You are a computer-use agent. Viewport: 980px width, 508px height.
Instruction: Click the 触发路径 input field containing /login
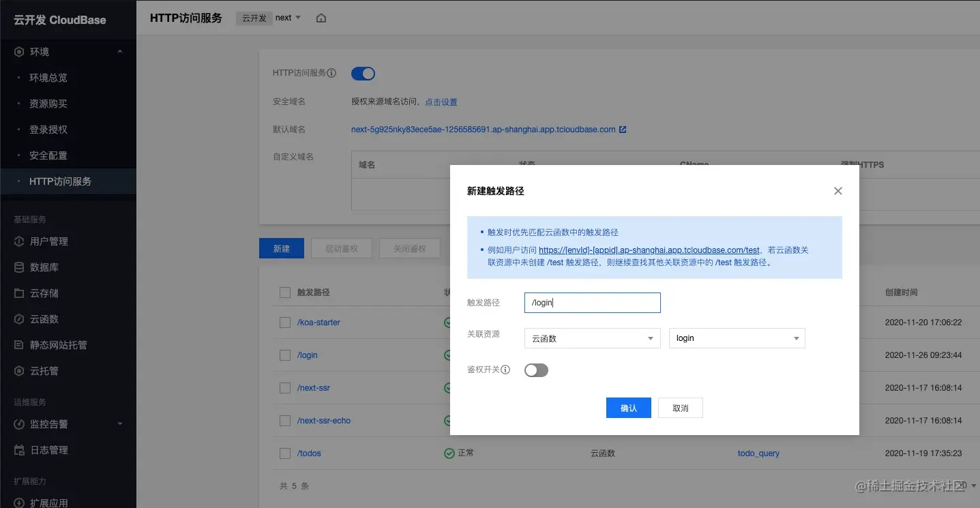[591, 302]
